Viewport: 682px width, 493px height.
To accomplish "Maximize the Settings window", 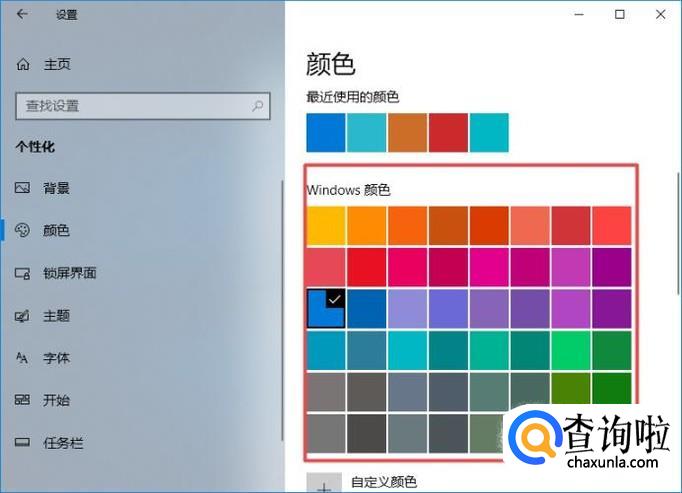I will point(620,14).
